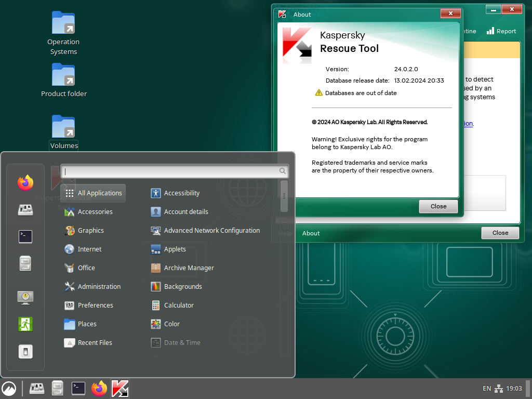Click the green logout icon in menu sidebar

[x=25, y=324]
